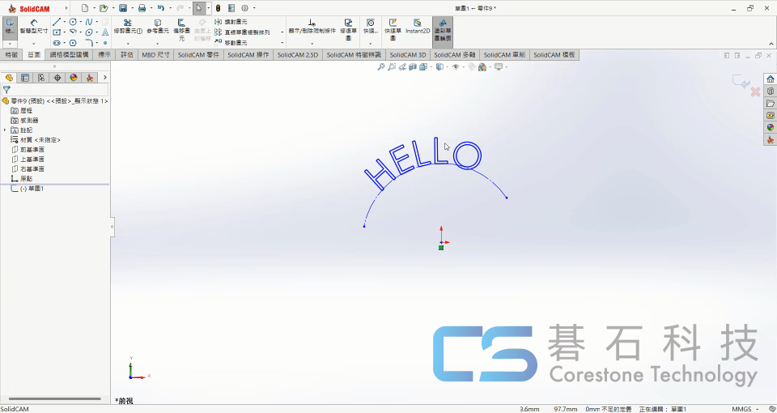Open the ConfigurationManager tab icon in the left panel

click(x=41, y=77)
